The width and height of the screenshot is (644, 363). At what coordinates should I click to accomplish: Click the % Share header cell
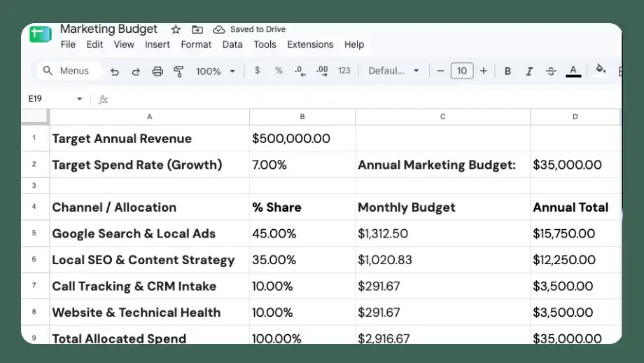[302, 207]
